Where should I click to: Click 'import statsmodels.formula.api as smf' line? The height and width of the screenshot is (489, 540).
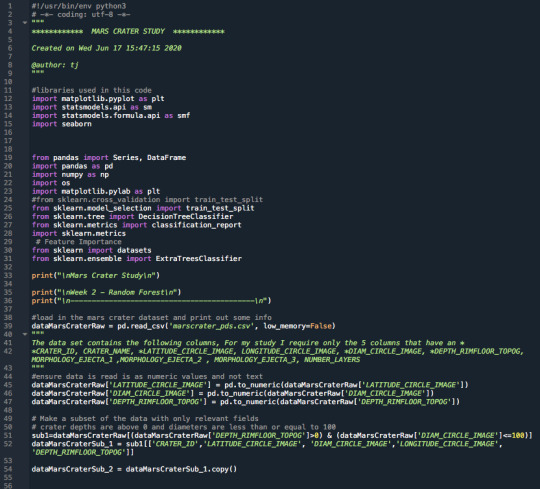[111, 115]
